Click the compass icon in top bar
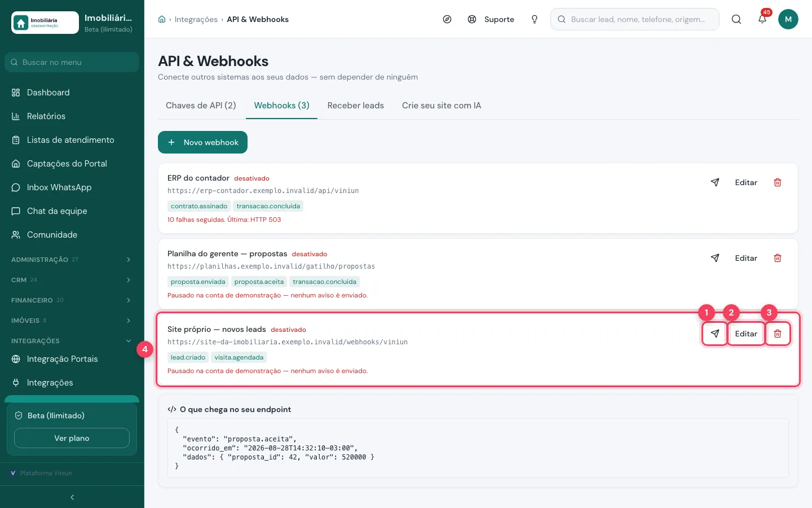Image resolution: width=812 pixels, height=508 pixels. coord(447,19)
